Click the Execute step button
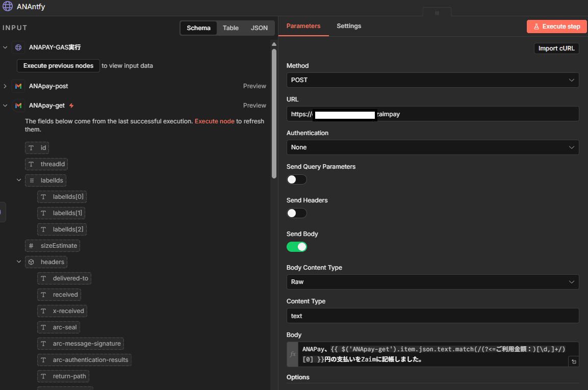Viewport: 588px width, 390px height. (x=556, y=27)
